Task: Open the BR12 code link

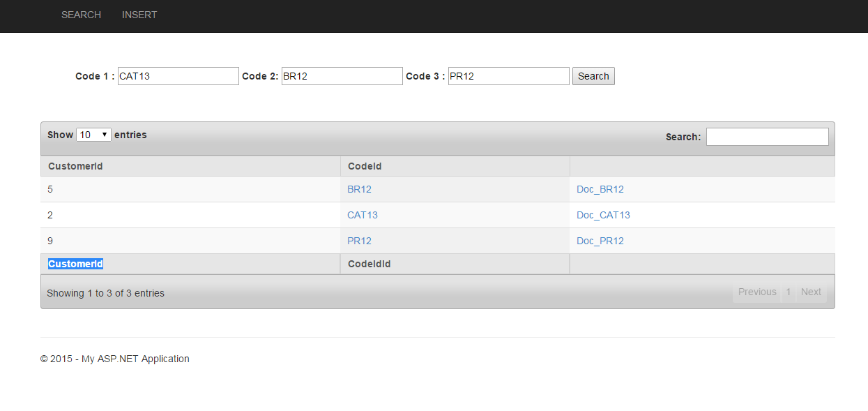Action: [x=359, y=189]
